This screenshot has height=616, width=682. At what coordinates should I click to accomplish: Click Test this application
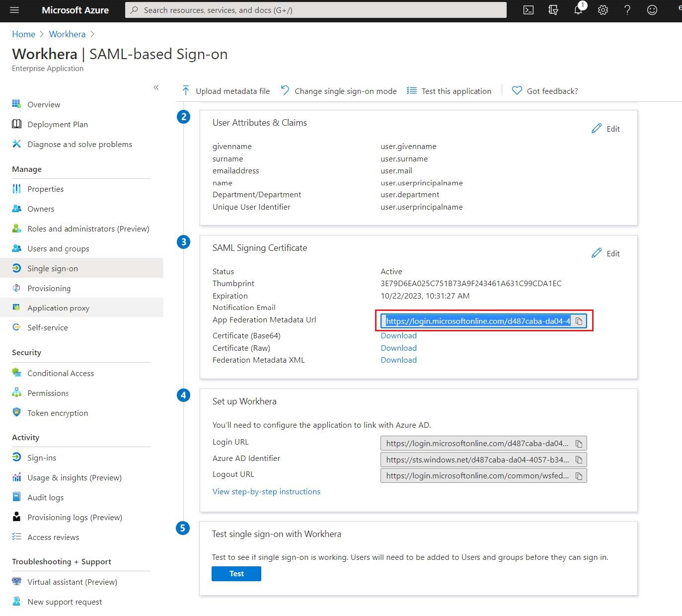(449, 91)
